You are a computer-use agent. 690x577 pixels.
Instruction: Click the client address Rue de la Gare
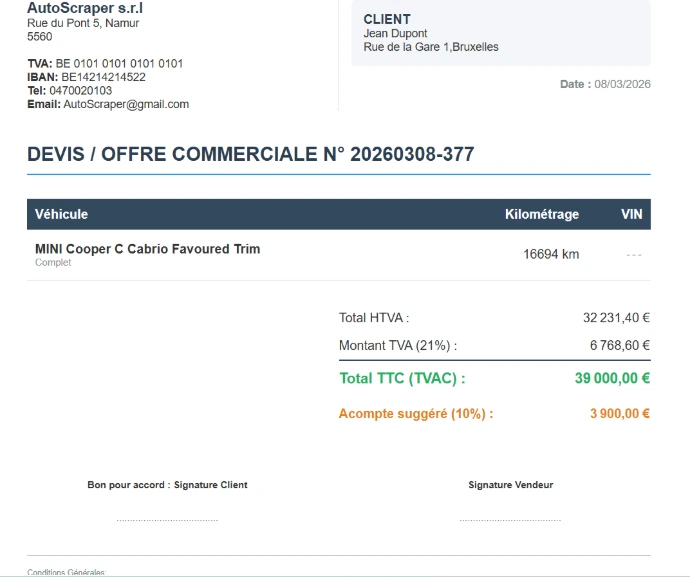coord(430,47)
